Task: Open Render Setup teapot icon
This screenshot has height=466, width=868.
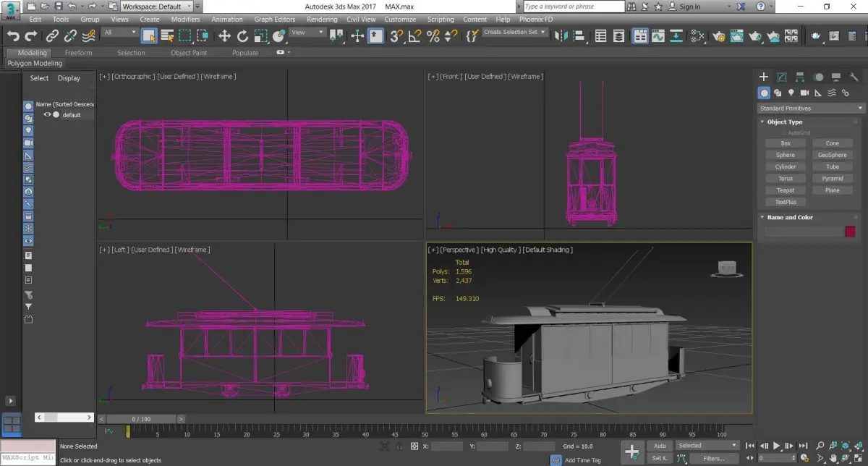Action: (719, 35)
